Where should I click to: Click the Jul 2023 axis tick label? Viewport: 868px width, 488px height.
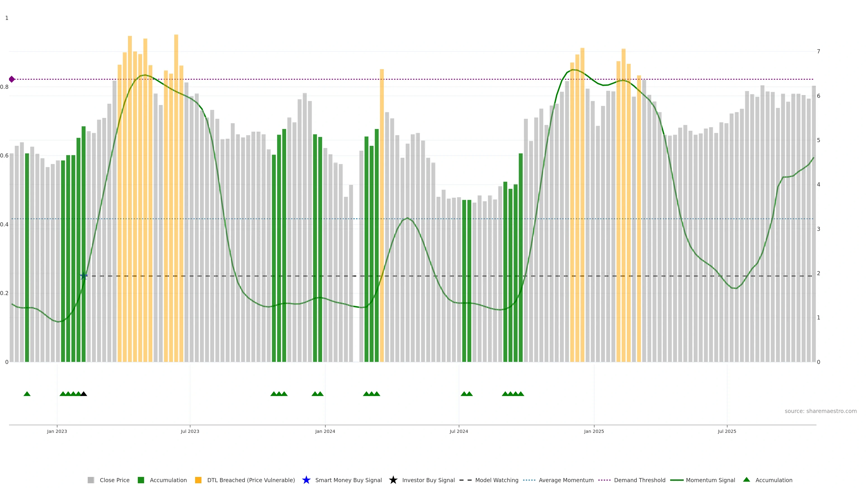pos(190,431)
